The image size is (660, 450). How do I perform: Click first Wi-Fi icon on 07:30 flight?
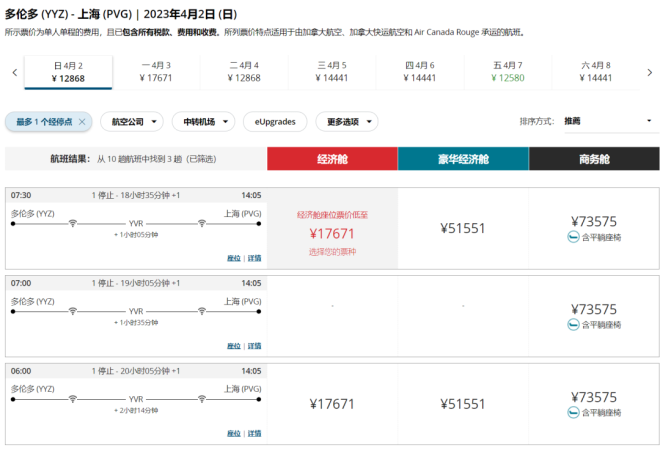(73, 222)
